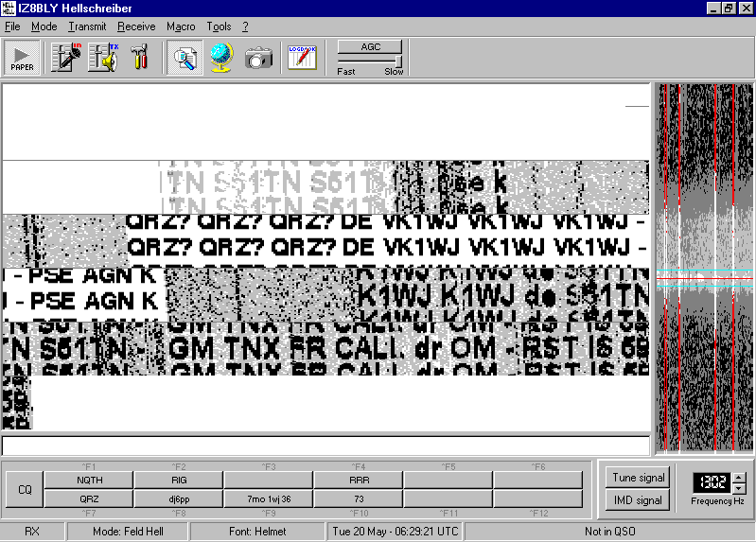The image size is (756, 542).
Task: Send the QRZ macro
Action: pos(89,498)
